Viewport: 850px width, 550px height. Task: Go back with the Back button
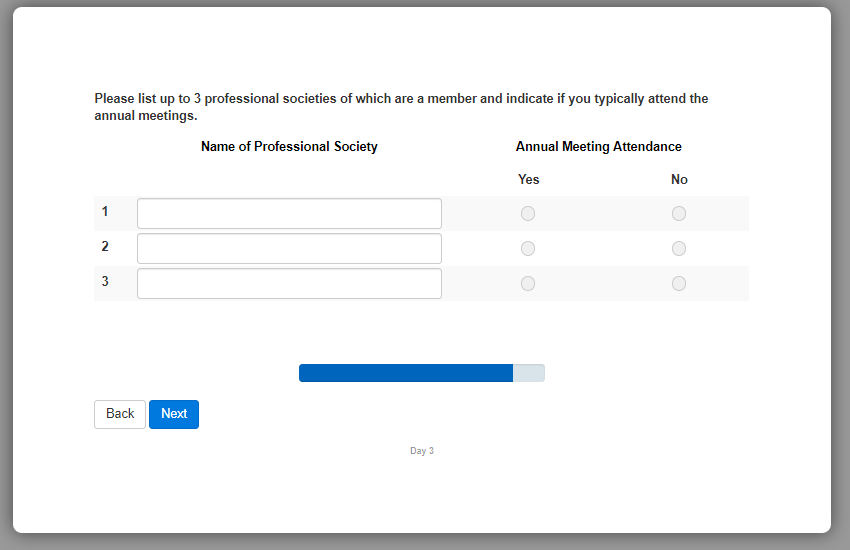click(x=120, y=414)
